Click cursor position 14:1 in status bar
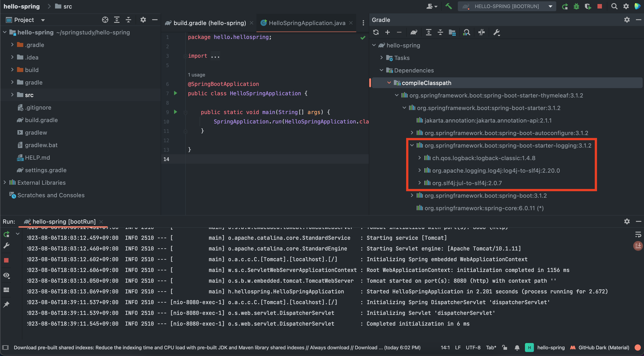 click(445, 348)
